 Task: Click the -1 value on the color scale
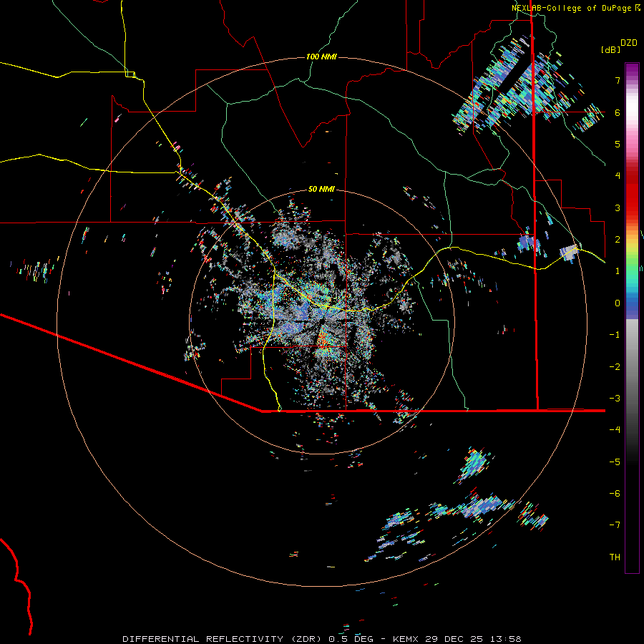(615, 335)
